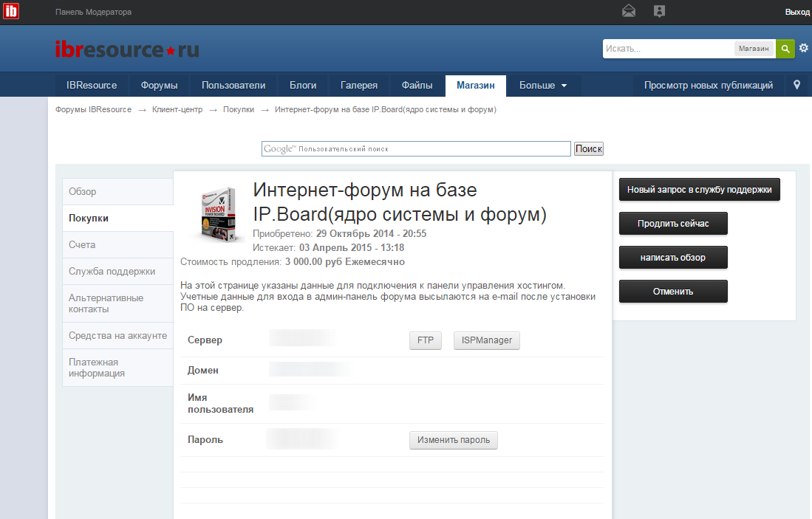Open the Пользователи tab
This screenshot has height=519, width=812.
(233, 86)
